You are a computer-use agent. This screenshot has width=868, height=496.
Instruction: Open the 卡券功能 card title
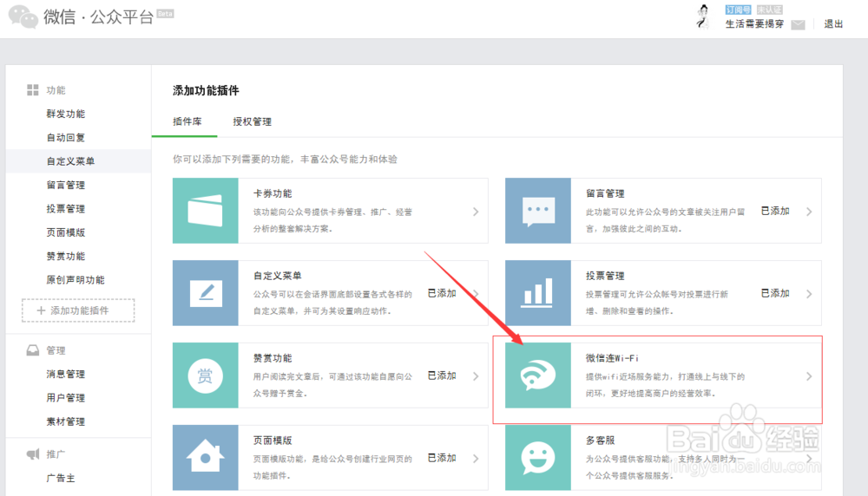point(273,193)
